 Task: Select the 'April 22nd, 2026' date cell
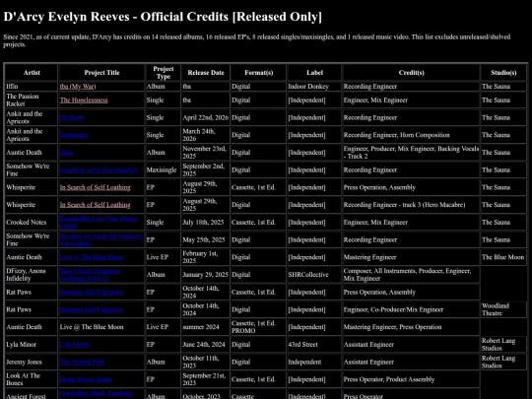(x=206, y=118)
